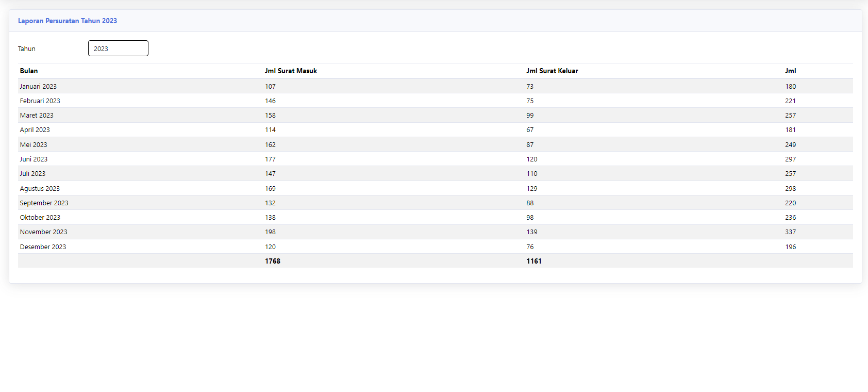
Task: Click Jml total 236 for Oktober
Action: (x=791, y=218)
